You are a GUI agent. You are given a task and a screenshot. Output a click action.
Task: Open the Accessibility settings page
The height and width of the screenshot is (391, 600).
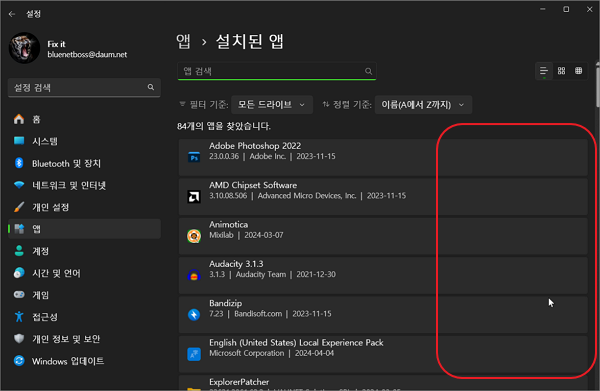84,317
